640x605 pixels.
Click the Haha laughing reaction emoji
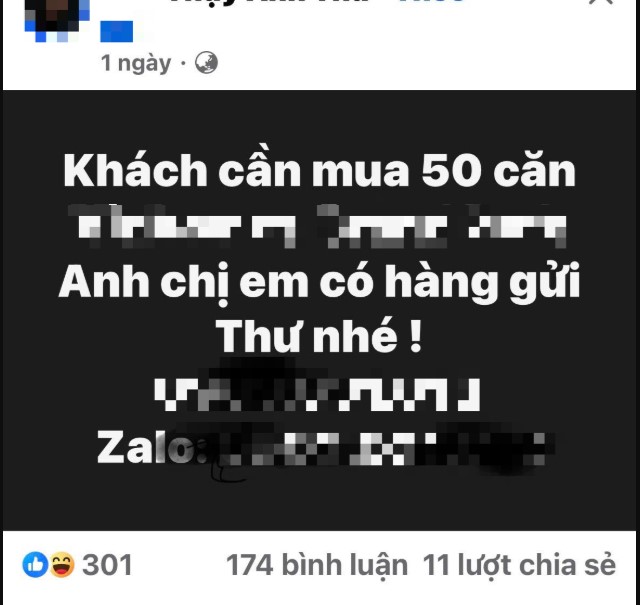pyautogui.click(x=62, y=564)
